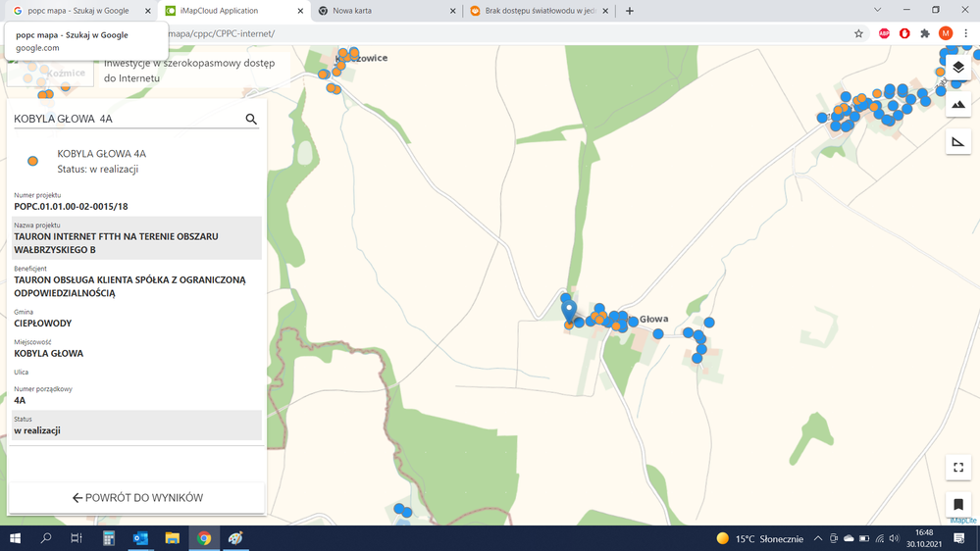
Task: Click POWRÓT DO WYNIKÓW button
Action: pos(137,498)
